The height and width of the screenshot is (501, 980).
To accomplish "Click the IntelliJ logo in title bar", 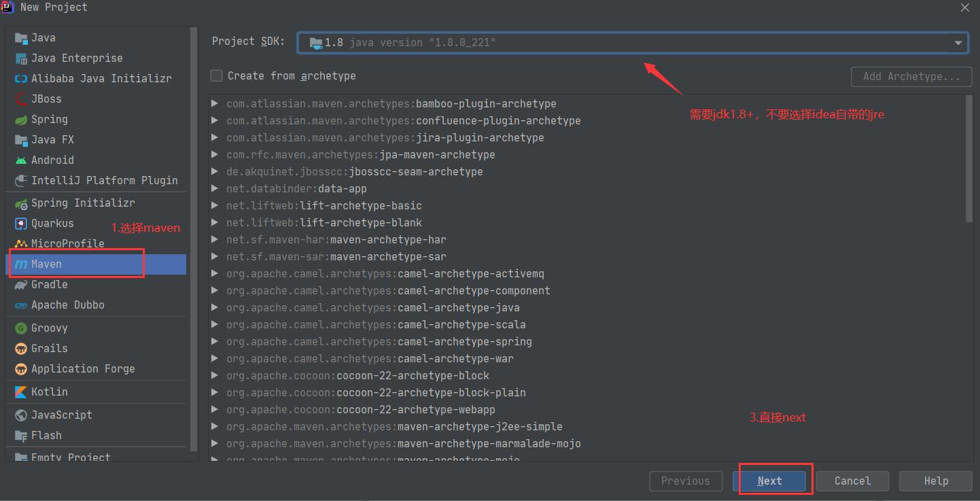I will coord(7,7).
